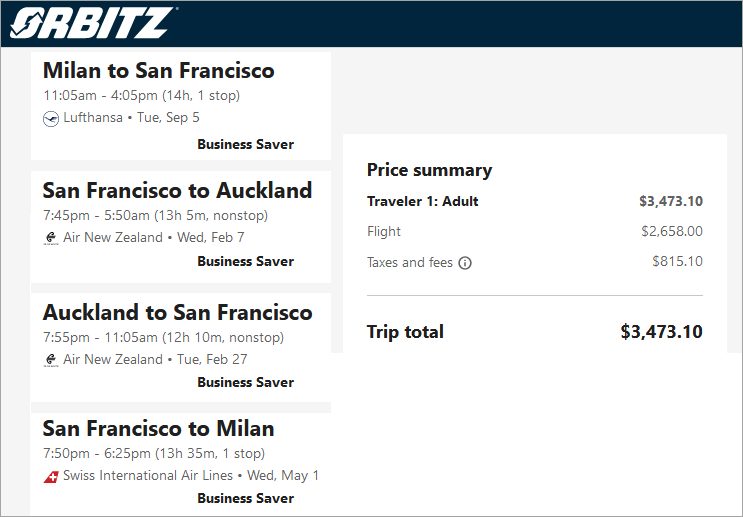Click Business Saver on the Lufthansa flight
This screenshot has height=517, width=743.
[245, 144]
